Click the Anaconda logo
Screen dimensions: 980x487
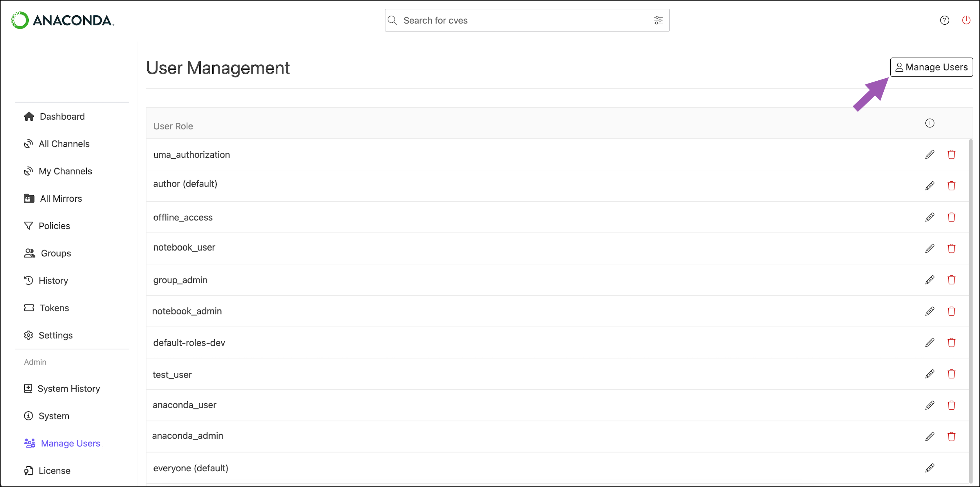pos(63,20)
